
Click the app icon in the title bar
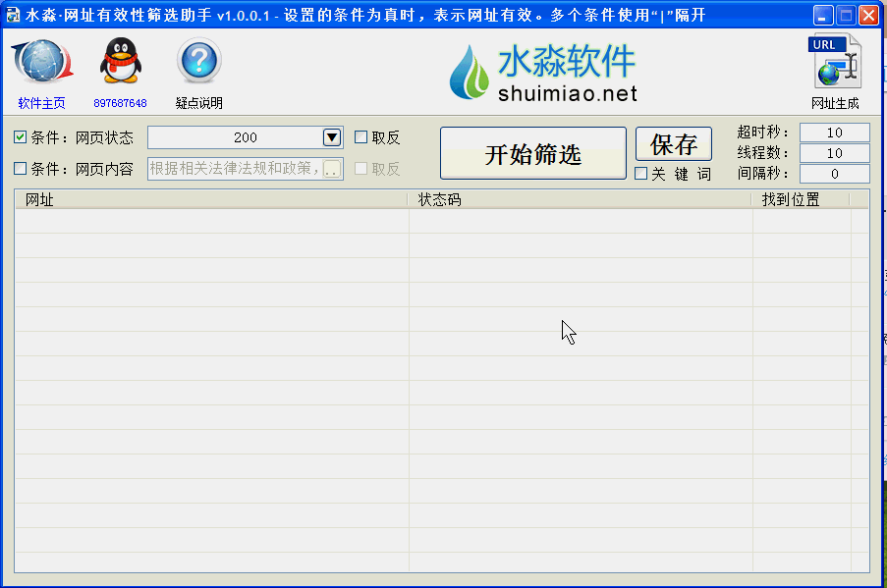pyautogui.click(x=14, y=16)
